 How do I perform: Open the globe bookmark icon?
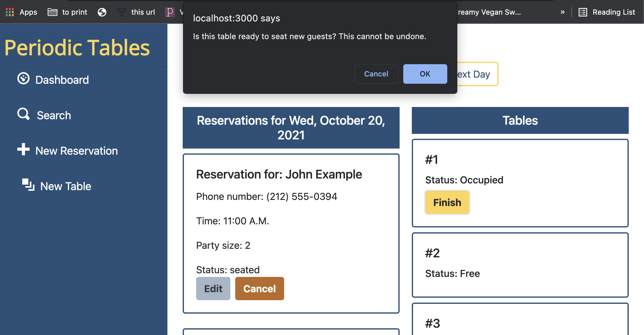click(x=102, y=12)
